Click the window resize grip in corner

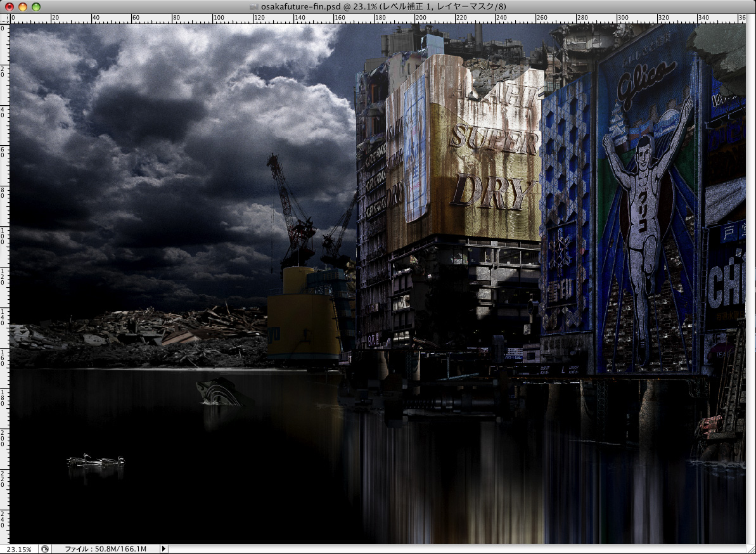[x=751, y=549]
